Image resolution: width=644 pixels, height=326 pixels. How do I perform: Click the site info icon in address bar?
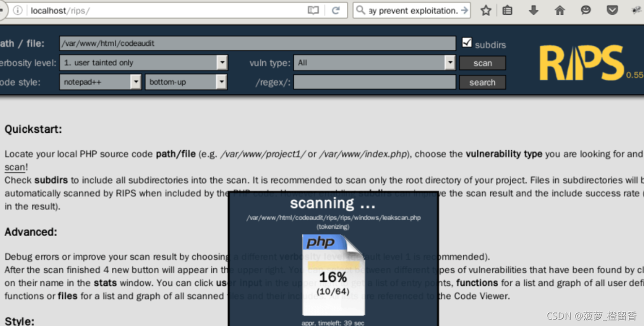17,10
